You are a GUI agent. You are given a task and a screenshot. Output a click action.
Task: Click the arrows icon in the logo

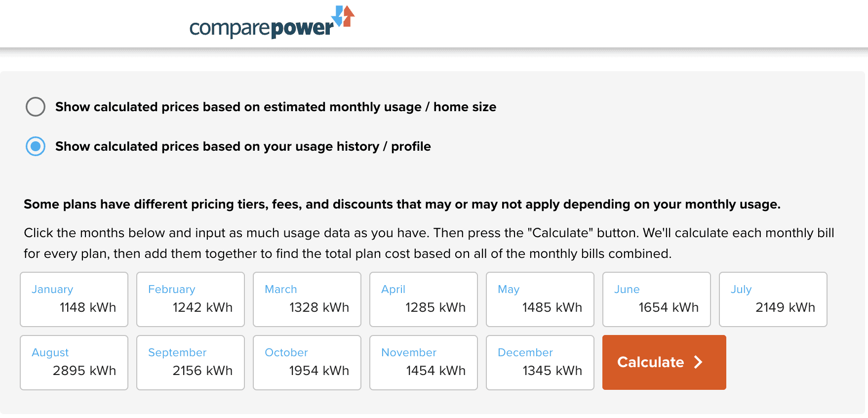pos(344,16)
